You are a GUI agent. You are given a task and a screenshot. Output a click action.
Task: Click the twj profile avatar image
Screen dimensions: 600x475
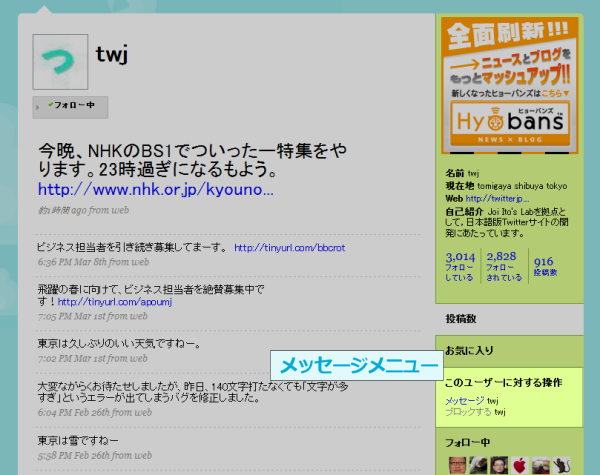tap(60, 62)
